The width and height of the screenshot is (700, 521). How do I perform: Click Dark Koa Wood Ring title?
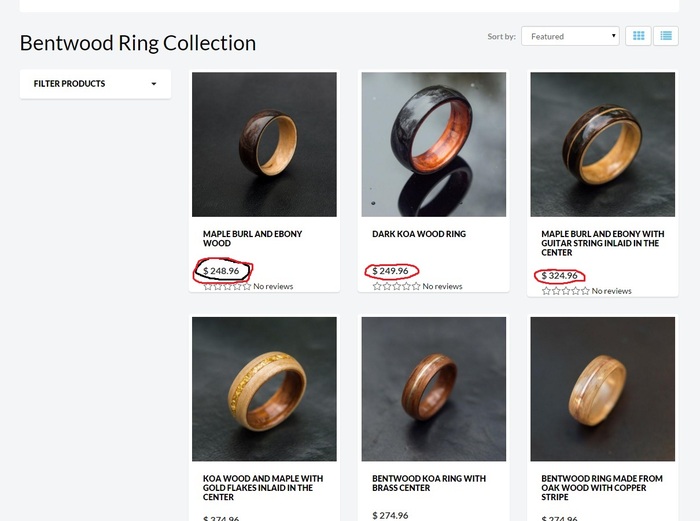pos(418,234)
